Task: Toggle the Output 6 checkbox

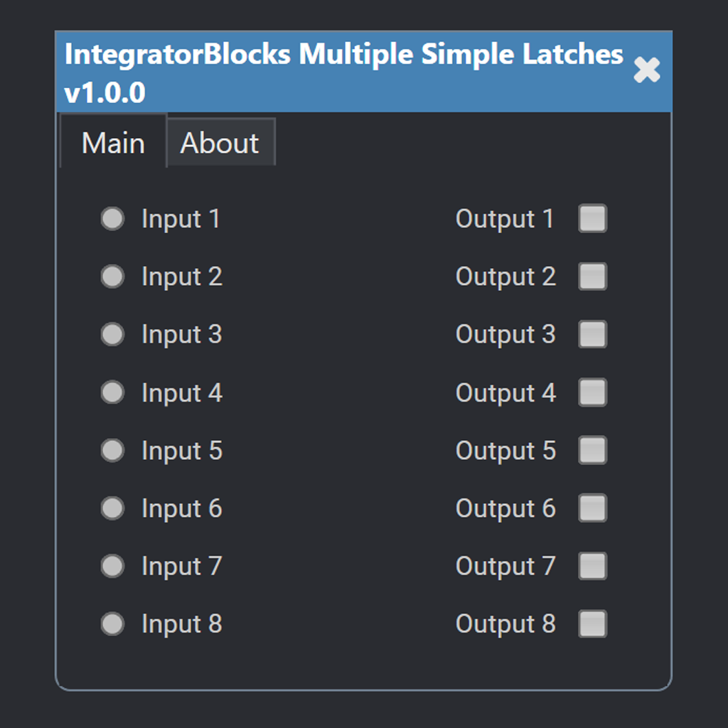Action: click(x=592, y=508)
